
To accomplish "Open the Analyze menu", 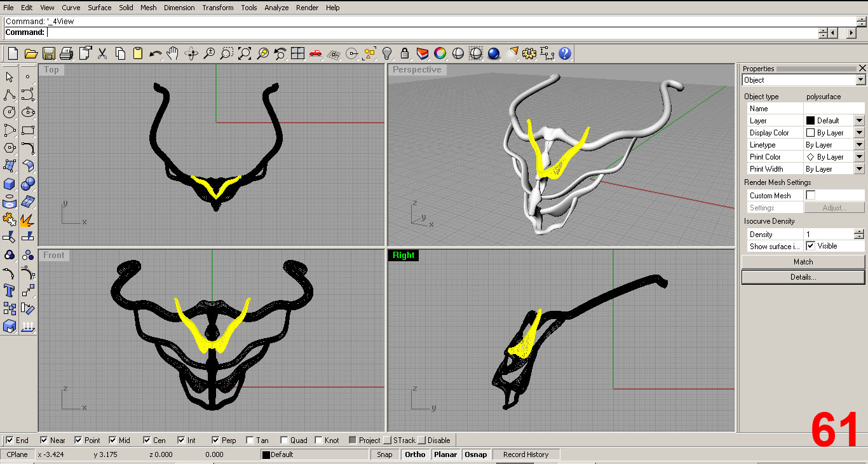I will [276, 8].
